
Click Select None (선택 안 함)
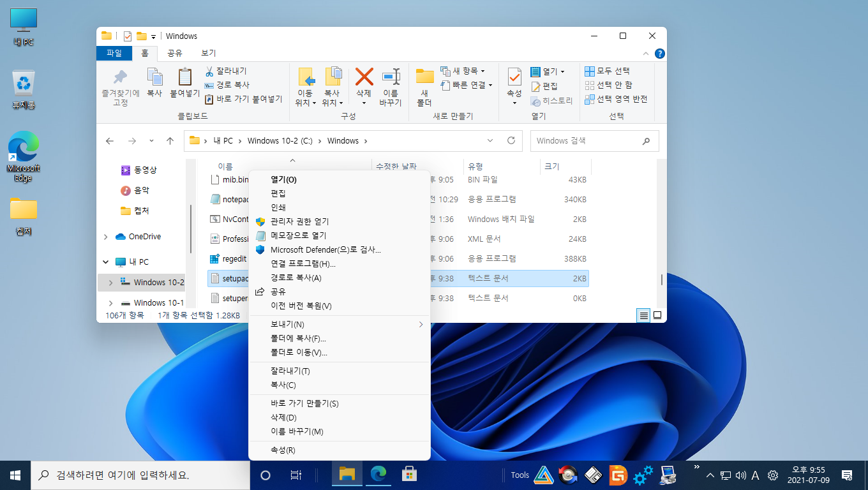(609, 85)
